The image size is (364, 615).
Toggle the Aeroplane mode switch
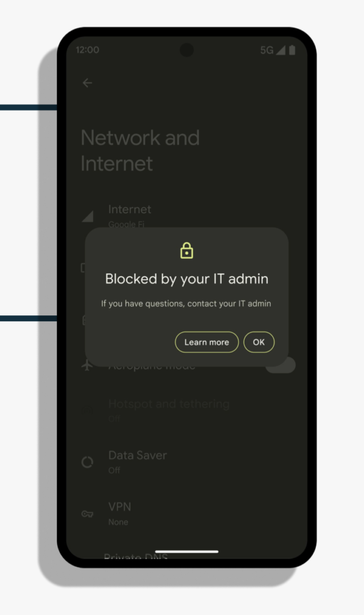point(281,365)
